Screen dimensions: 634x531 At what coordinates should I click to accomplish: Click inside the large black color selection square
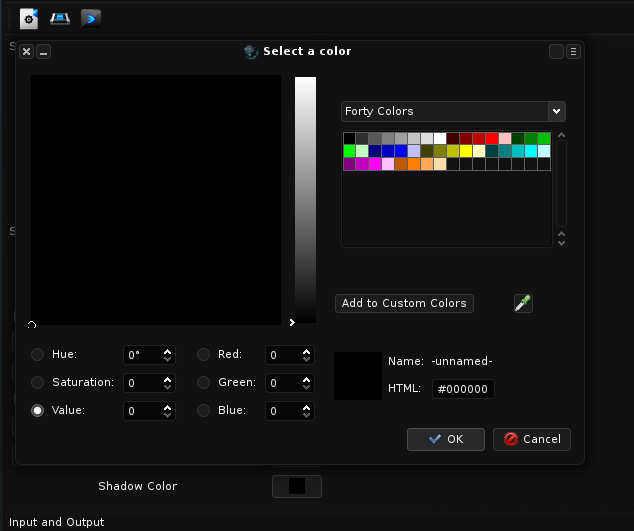point(156,200)
